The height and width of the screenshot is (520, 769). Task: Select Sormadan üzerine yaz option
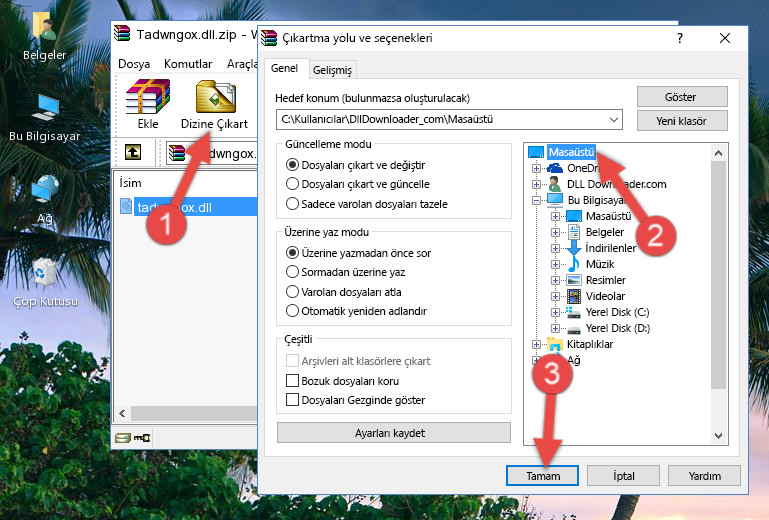pyautogui.click(x=292, y=272)
